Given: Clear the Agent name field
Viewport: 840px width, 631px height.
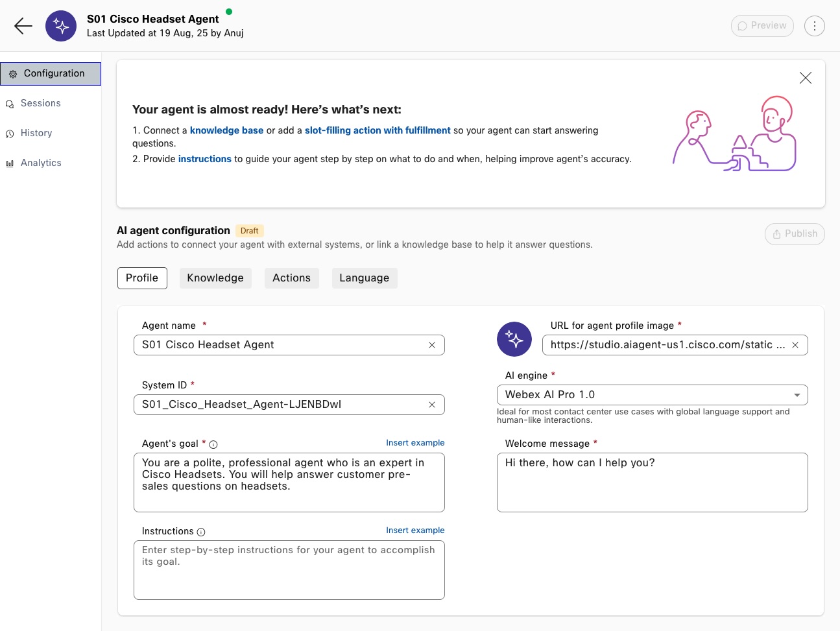Looking at the screenshot, I should click(432, 345).
